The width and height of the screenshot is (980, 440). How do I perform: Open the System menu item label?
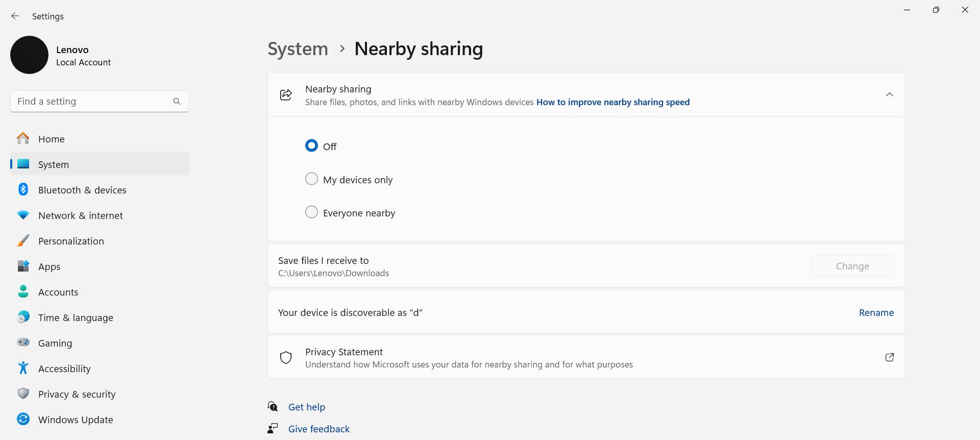click(54, 164)
